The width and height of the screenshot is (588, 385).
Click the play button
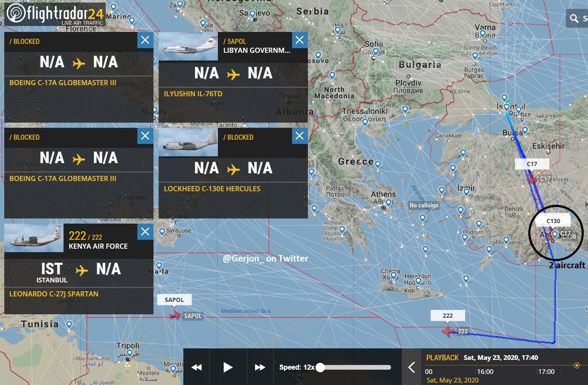pos(228,367)
